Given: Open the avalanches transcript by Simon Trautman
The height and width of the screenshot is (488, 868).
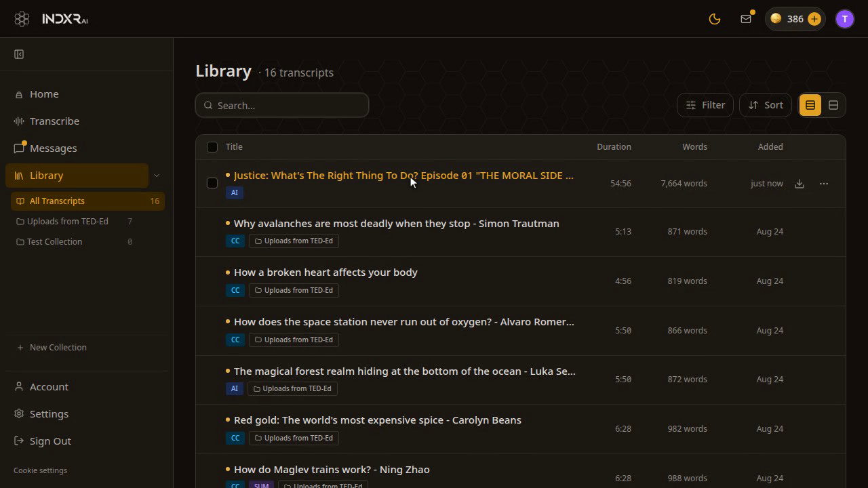Looking at the screenshot, I should (397, 224).
